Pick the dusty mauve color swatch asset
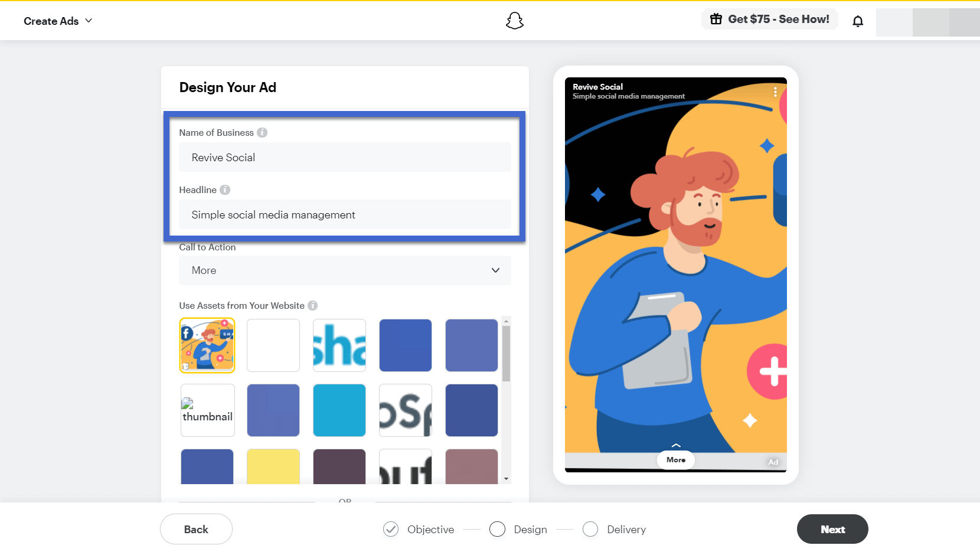 point(472,467)
